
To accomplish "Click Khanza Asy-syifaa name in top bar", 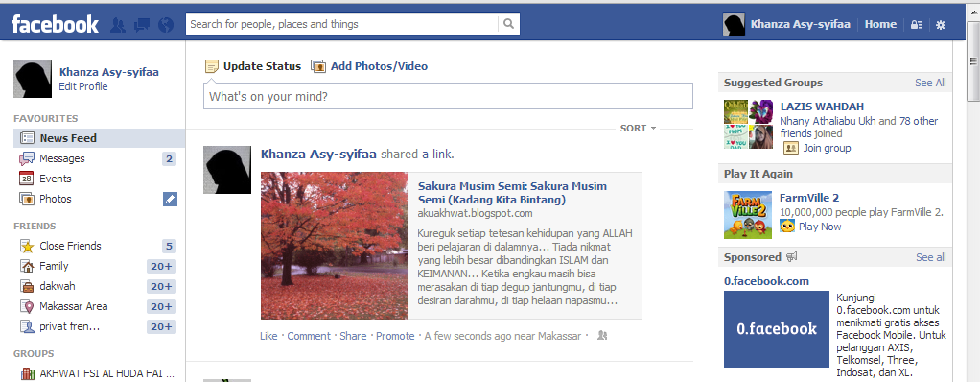I will 800,24.
